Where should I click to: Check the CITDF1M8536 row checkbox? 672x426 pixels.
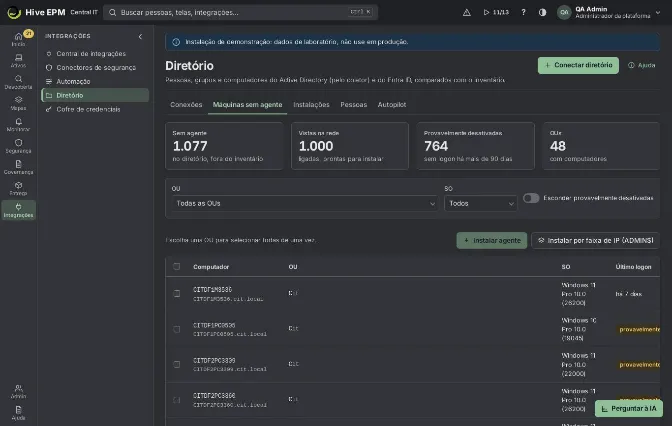(x=177, y=294)
